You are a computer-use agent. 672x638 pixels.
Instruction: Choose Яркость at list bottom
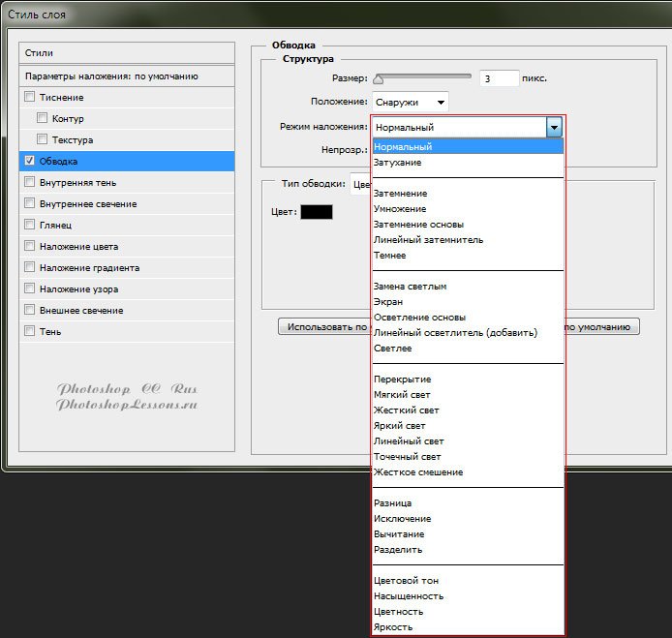(x=393, y=627)
